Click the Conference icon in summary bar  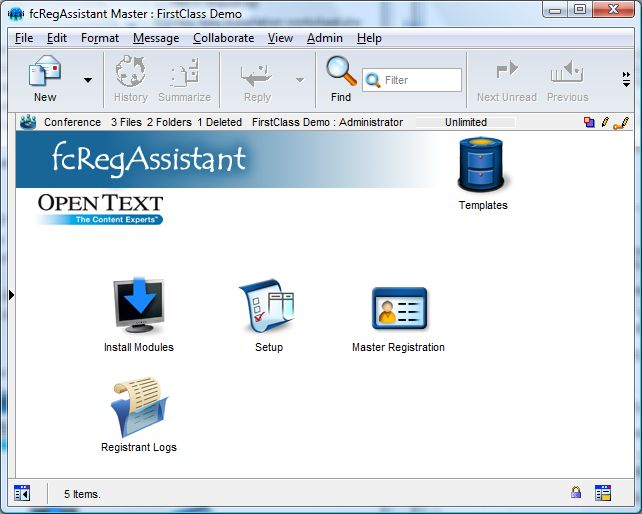tap(28, 122)
